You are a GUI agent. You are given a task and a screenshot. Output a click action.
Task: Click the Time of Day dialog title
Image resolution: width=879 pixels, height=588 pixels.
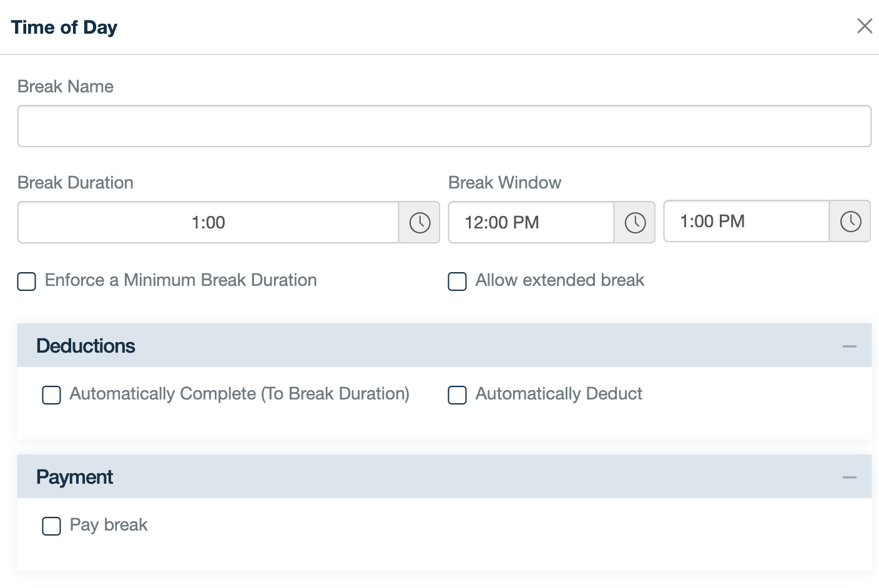point(64,27)
